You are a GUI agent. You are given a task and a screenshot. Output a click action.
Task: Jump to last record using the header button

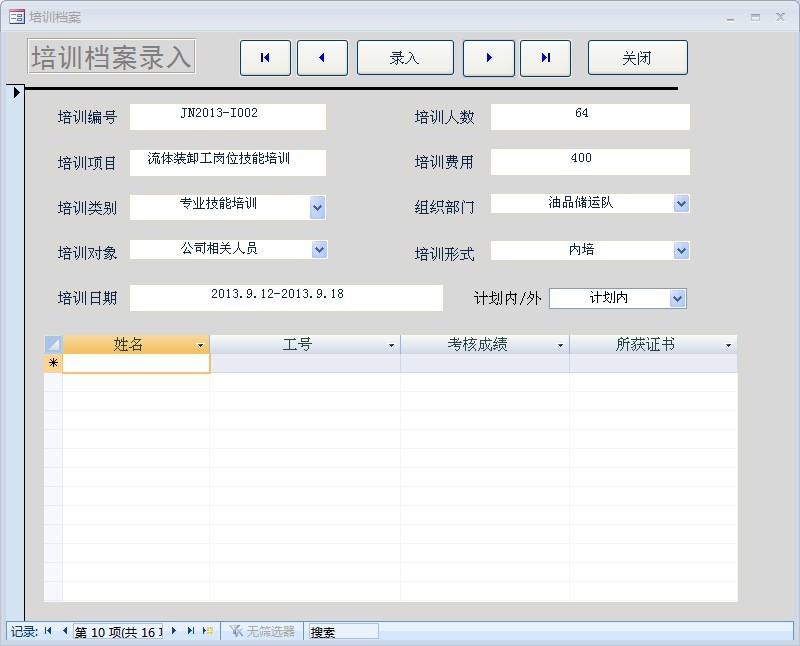click(x=546, y=58)
